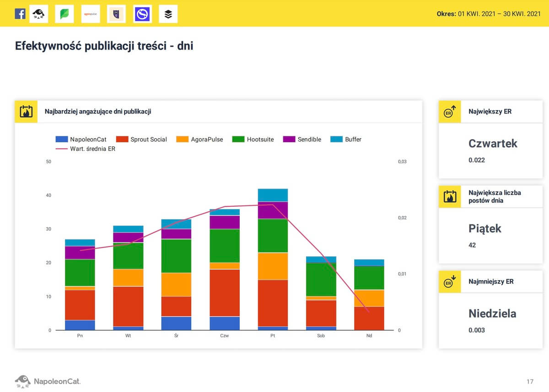Select the Sprout Social green leaf icon

[64, 14]
